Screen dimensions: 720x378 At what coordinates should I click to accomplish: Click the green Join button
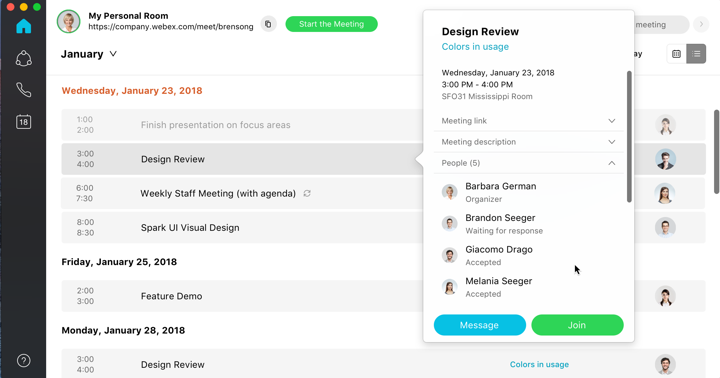tap(577, 325)
